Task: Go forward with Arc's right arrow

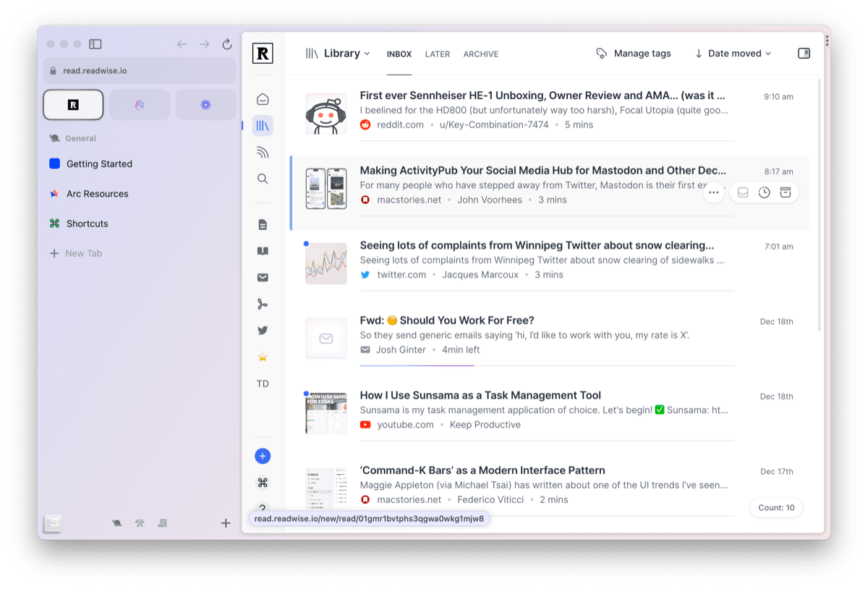Action: pyautogui.click(x=205, y=44)
